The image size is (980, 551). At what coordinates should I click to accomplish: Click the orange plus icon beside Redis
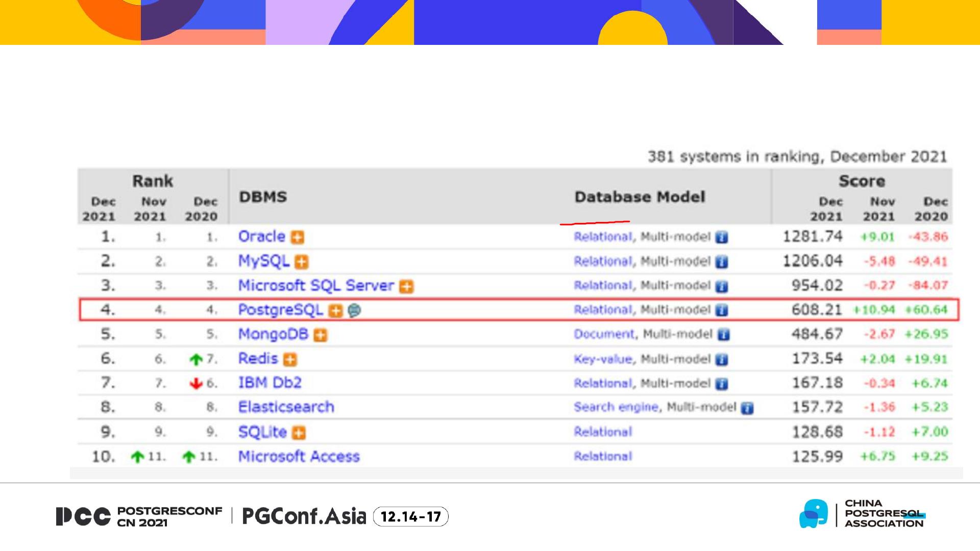(x=290, y=360)
